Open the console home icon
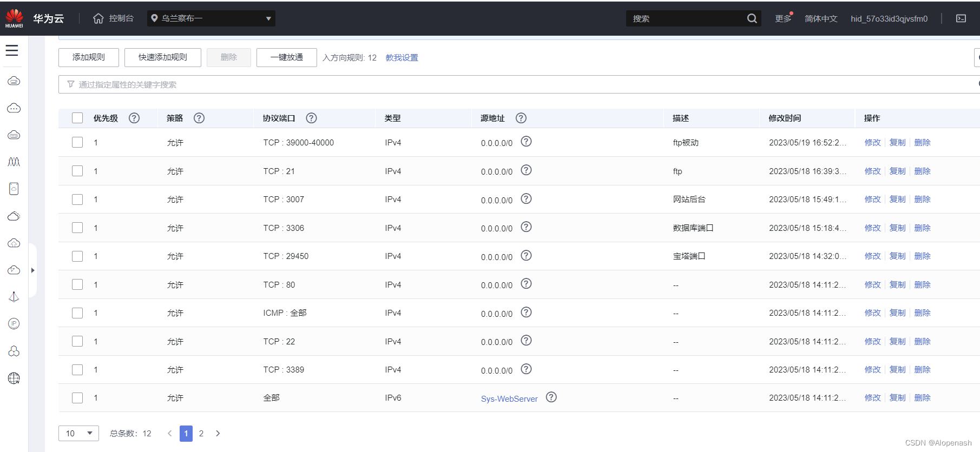 tap(98, 18)
